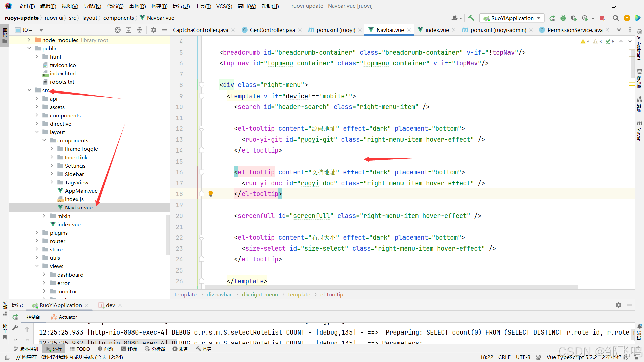
Task: Click the project view 项目 dropdown arrow
Action: [41, 30]
